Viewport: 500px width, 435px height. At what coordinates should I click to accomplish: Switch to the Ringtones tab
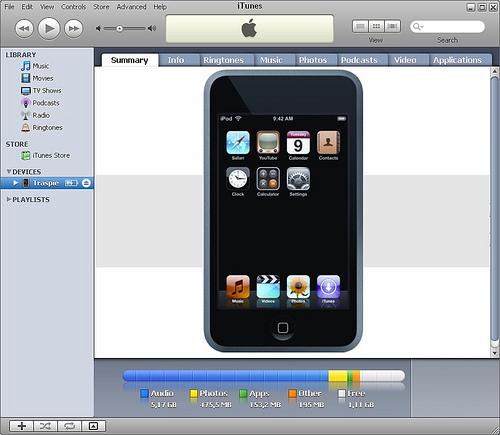click(x=224, y=60)
